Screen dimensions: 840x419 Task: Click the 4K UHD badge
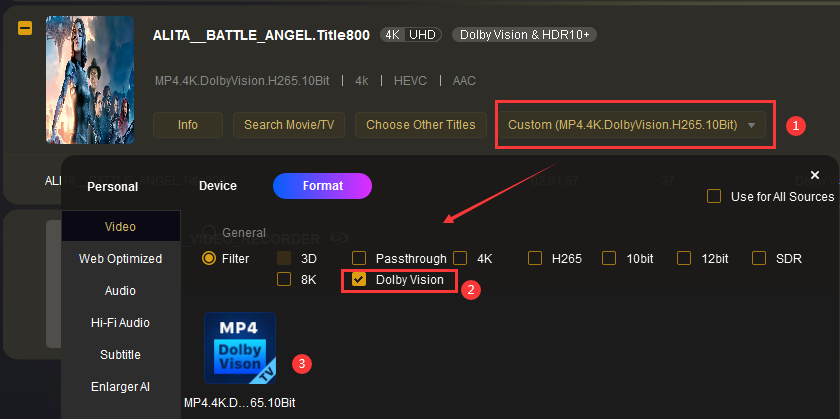pyautogui.click(x=412, y=35)
